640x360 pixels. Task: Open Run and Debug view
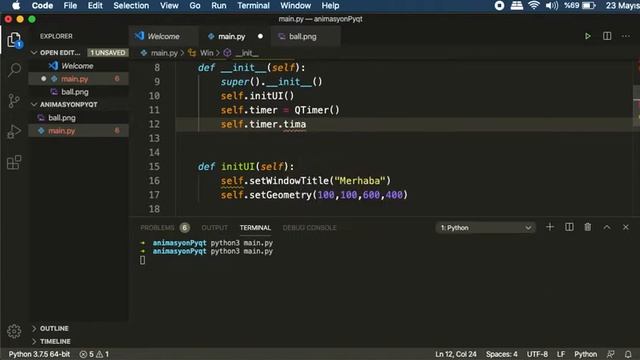click(x=14, y=131)
